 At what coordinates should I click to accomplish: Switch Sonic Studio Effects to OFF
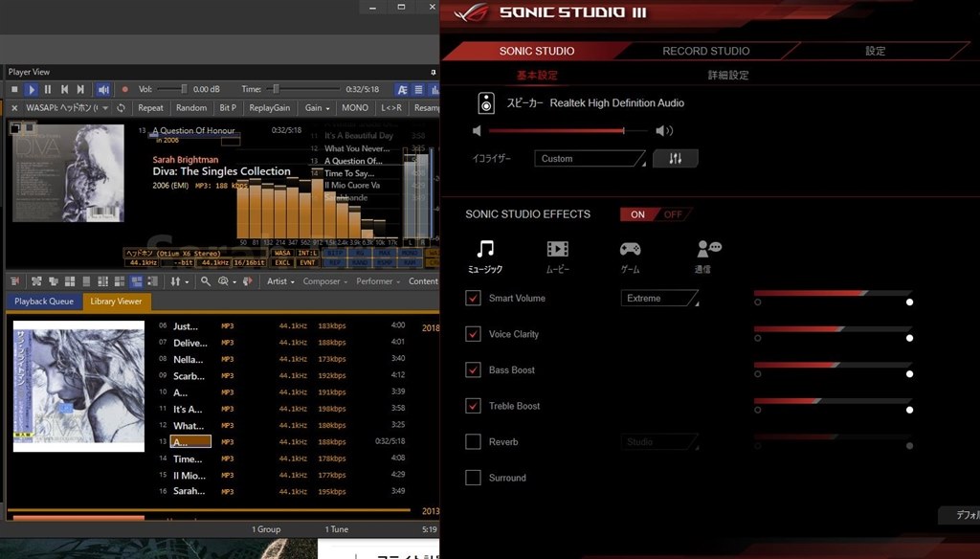673,214
